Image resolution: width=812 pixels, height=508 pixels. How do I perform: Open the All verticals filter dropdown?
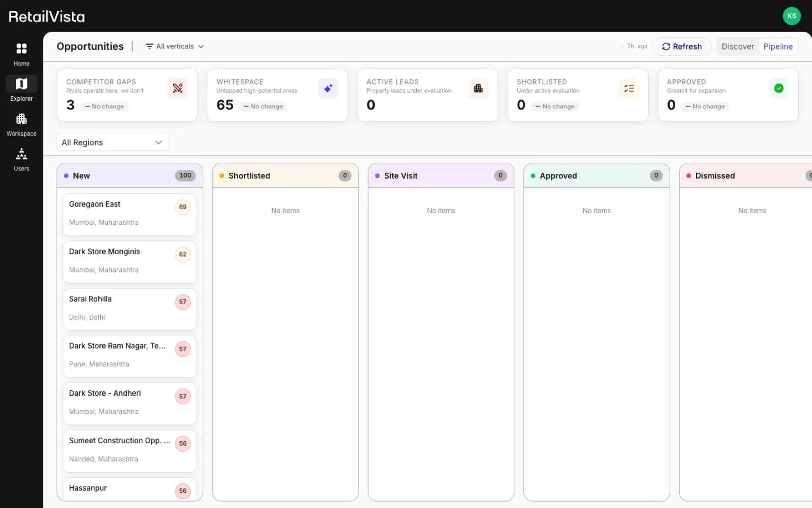click(x=175, y=46)
